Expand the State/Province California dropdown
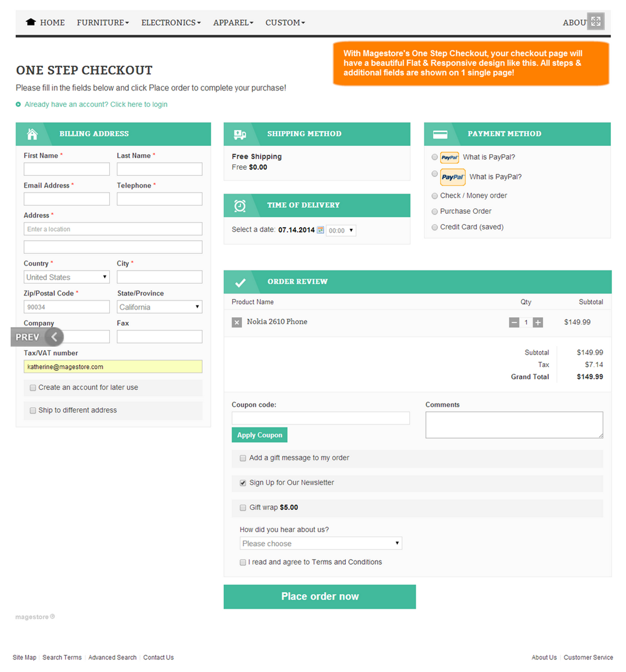The height and width of the screenshot is (672, 626). tap(160, 307)
